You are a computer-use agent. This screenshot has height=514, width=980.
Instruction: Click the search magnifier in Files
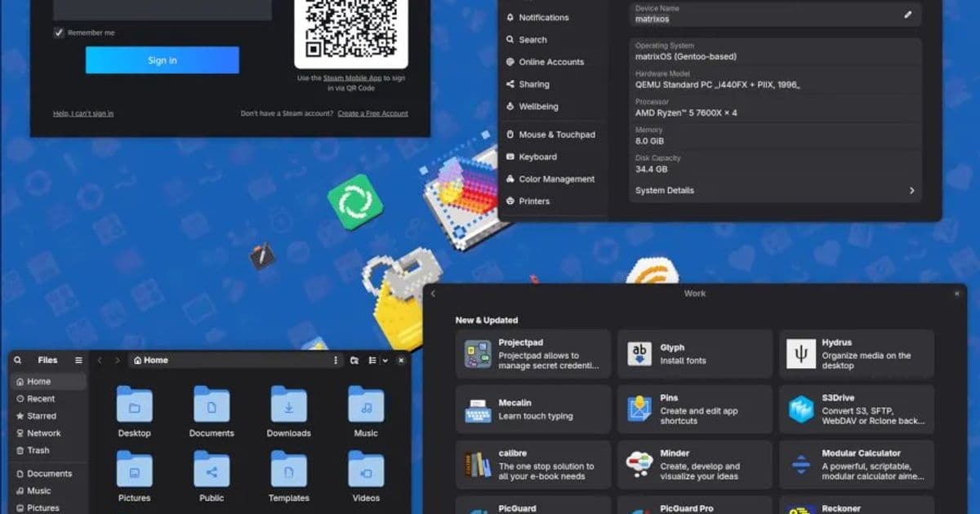[17, 359]
